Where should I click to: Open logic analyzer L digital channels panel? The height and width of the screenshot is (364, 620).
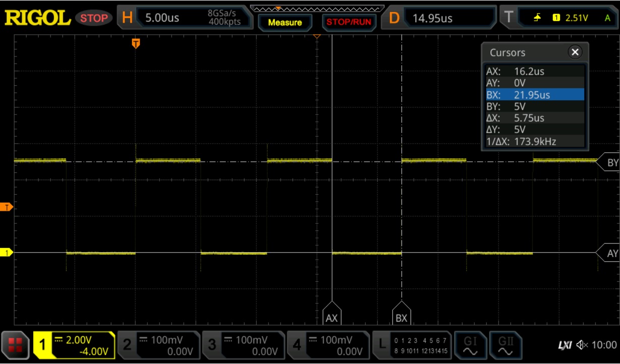click(x=411, y=345)
